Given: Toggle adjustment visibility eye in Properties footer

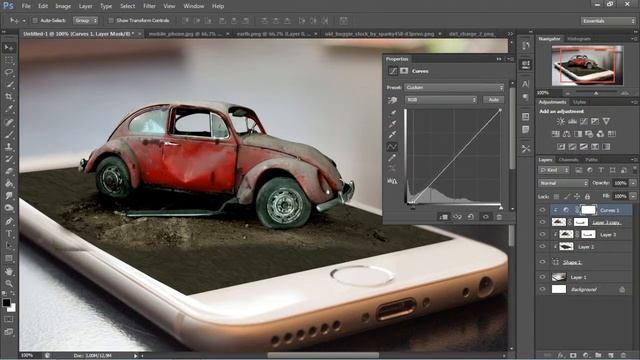Looking at the screenshot, I should tap(485, 217).
